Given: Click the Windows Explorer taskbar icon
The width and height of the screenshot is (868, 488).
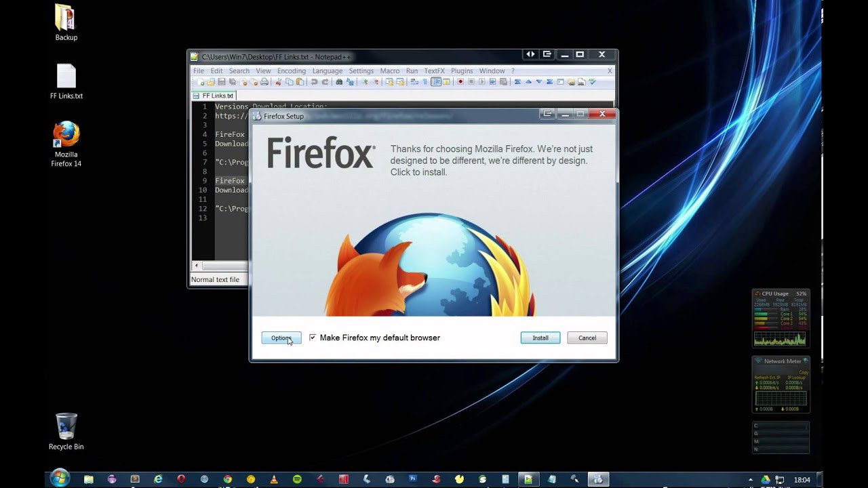Looking at the screenshot, I should (x=89, y=479).
